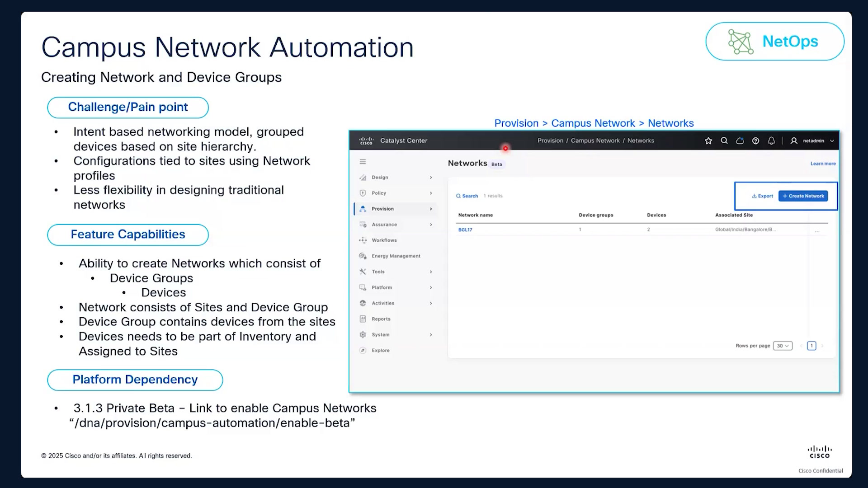Click the Provision icon in the sidebar
The height and width of the screenshot is (488, 868).
tap(363, 209)
